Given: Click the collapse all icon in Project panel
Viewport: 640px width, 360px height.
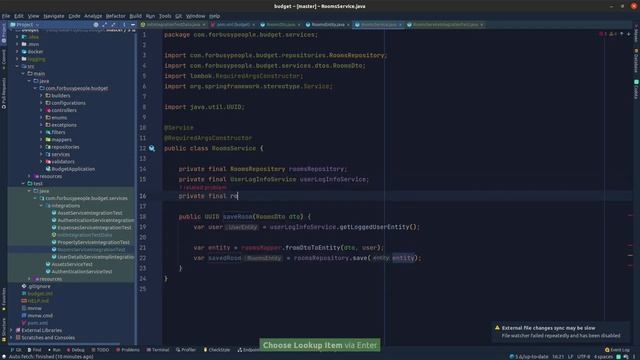Looking at the screenshot, I should tap(113, 24).
